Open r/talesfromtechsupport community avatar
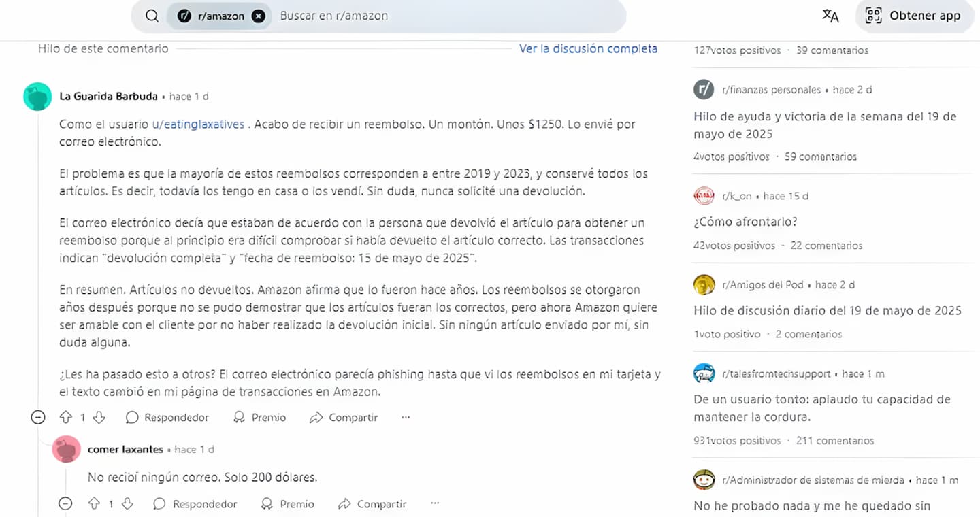 tap(704, 373)
